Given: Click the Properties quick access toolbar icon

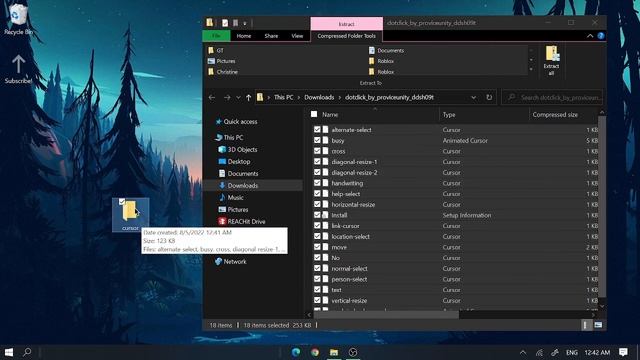Looking at the screenshot, I should click(x=225, y=23).
